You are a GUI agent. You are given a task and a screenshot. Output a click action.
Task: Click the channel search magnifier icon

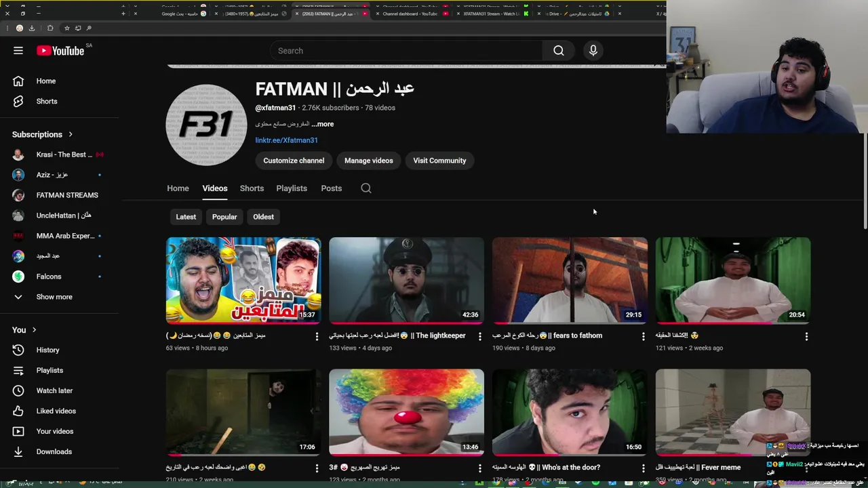[366, 188]
